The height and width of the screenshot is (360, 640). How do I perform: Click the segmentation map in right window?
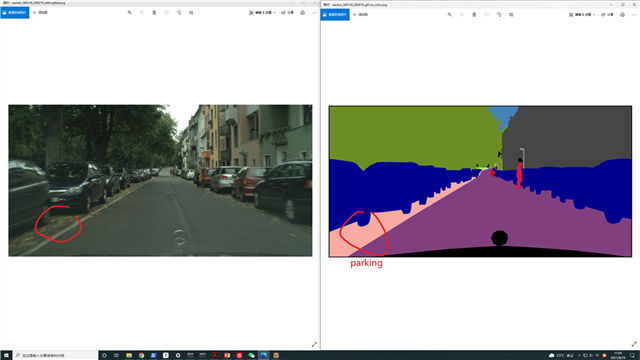click(x=480, y=182)
